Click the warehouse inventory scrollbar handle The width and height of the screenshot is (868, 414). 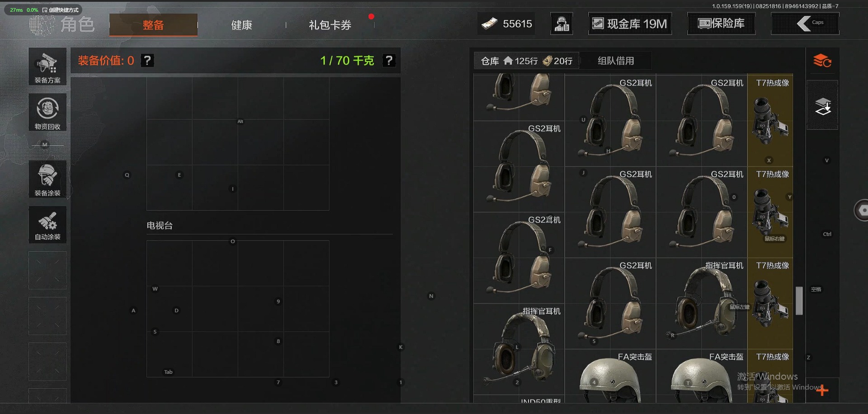pos(799,301)
